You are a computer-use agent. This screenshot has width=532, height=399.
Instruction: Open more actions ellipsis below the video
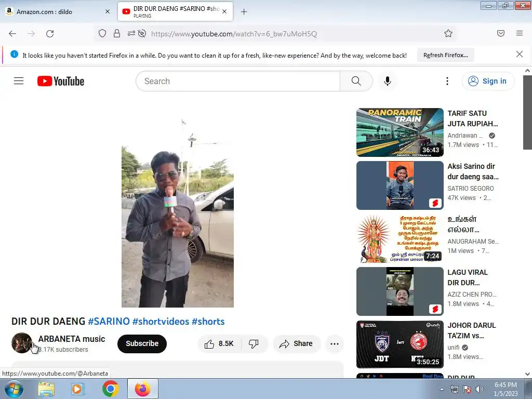point(335,344)
